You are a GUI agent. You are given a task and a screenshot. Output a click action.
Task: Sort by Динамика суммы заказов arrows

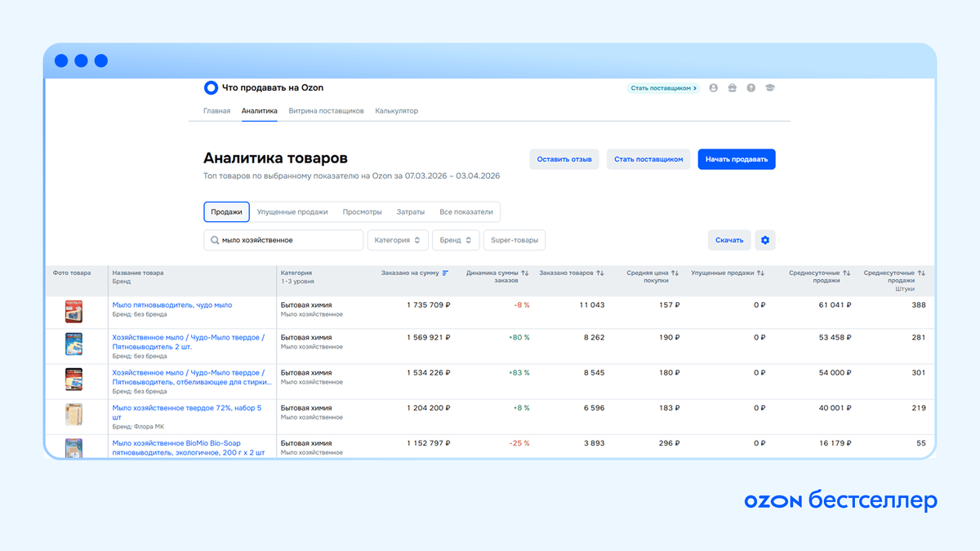click(525, 273)
